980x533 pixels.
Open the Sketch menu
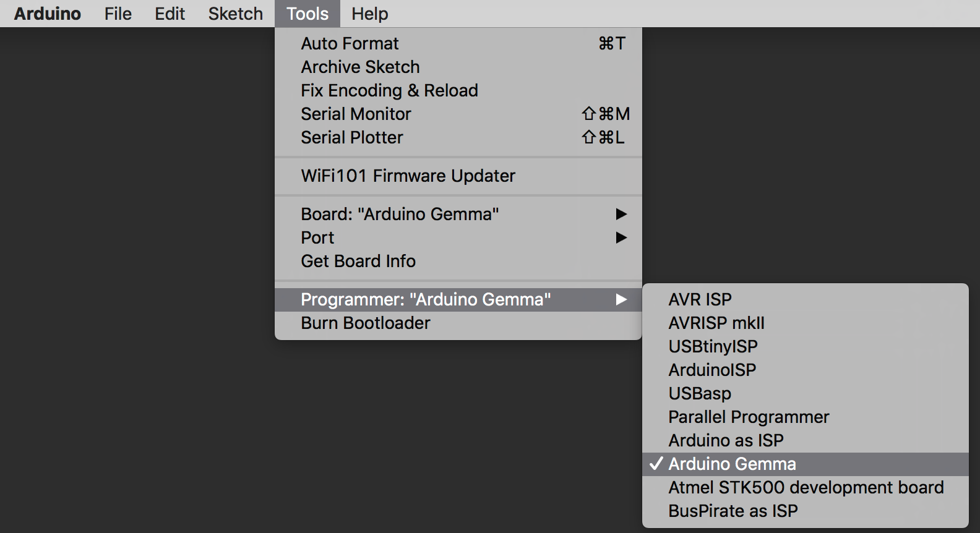235,14
